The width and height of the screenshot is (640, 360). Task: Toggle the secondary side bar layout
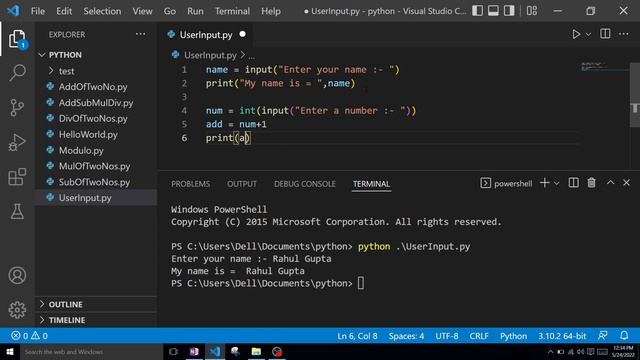click(509, 11)
